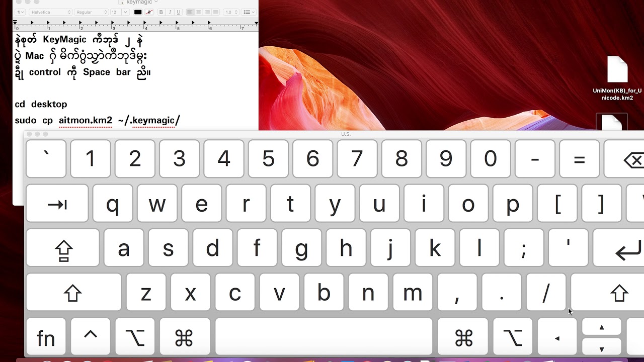
Task: Click the equals key on keyboard viewer
Action: click(x=580, y=159)
